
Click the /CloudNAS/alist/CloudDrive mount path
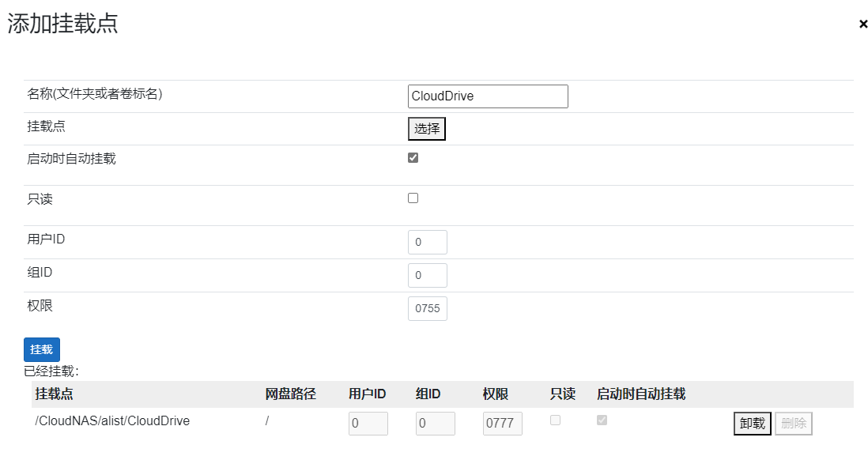point(112,421)
